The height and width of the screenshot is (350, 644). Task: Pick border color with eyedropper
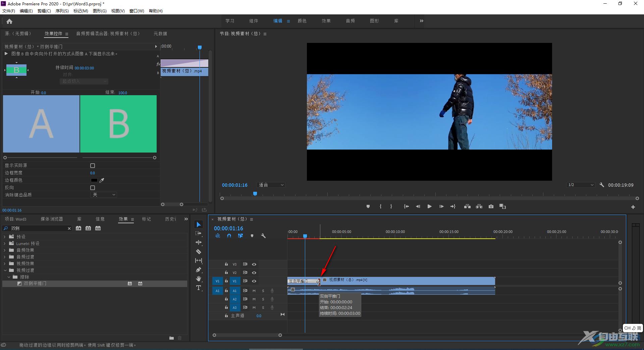click(102, 180)
